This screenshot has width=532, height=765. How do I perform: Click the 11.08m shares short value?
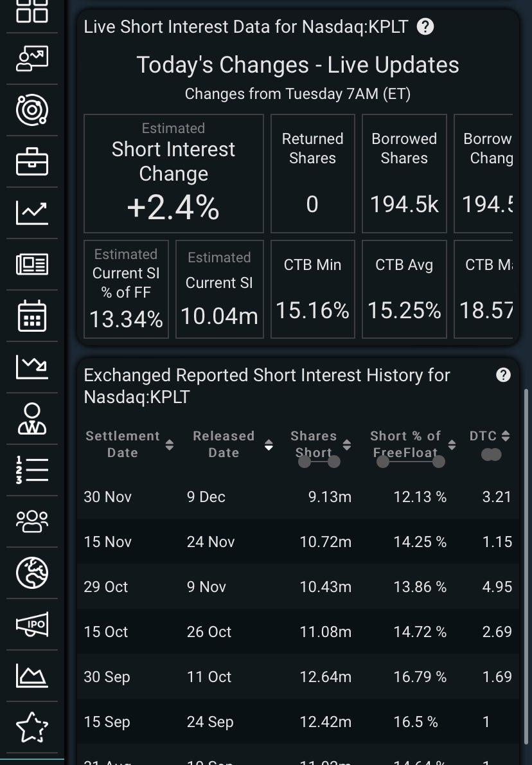point(326,632)
